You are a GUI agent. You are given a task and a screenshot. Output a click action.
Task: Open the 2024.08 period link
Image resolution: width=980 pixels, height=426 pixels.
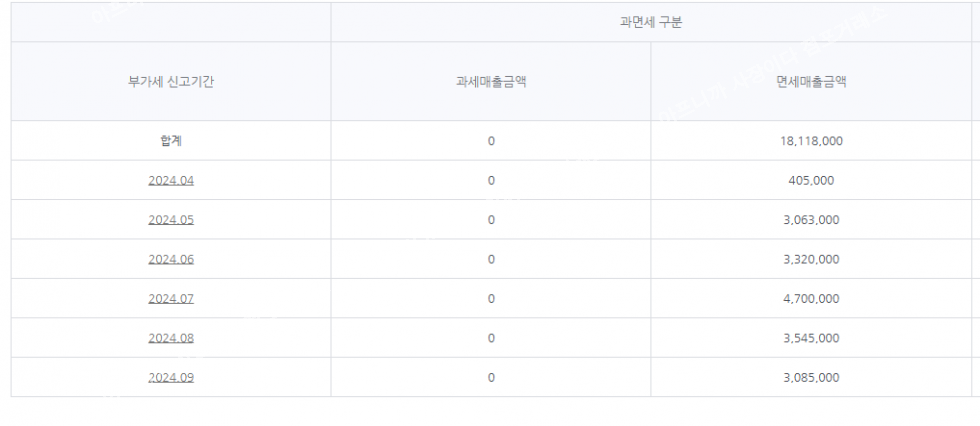(170, 338)
